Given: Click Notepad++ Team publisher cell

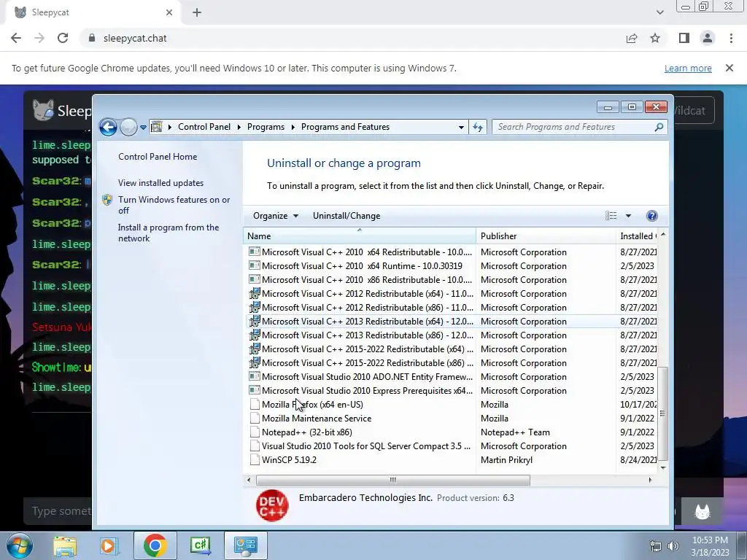Looking at the screenshot, I should tap(515, 432).
